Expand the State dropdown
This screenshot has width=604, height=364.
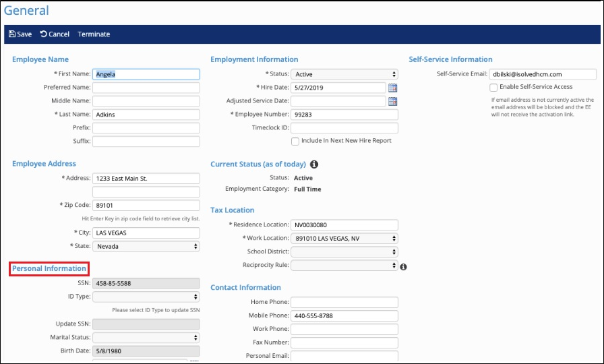pyautogui.click(x=146, y=246)
